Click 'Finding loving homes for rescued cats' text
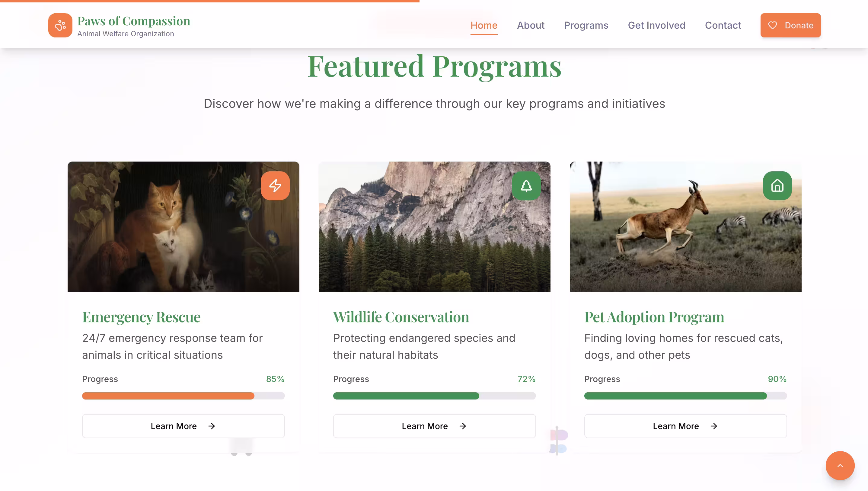This screenshot has width=868, height=491. coord(684,346)
